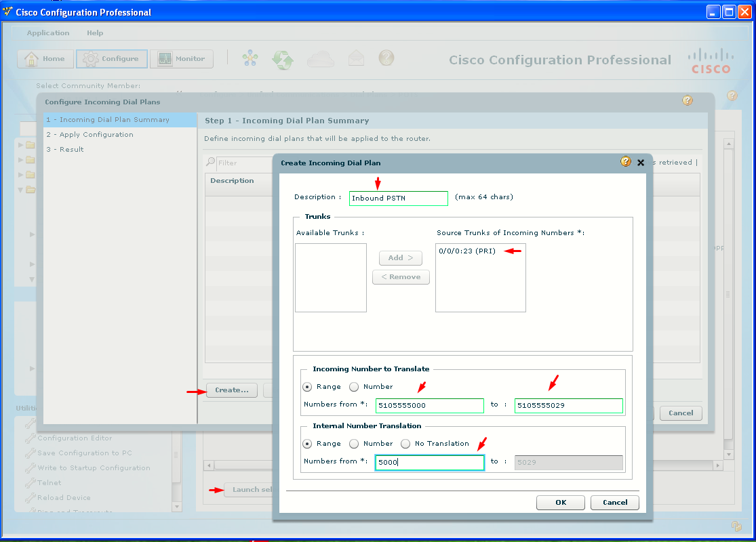This screenshot has height=542, width=756.
Task: Select step 1 Incoming Dial Plan Summary
Action: coord(121,119)
